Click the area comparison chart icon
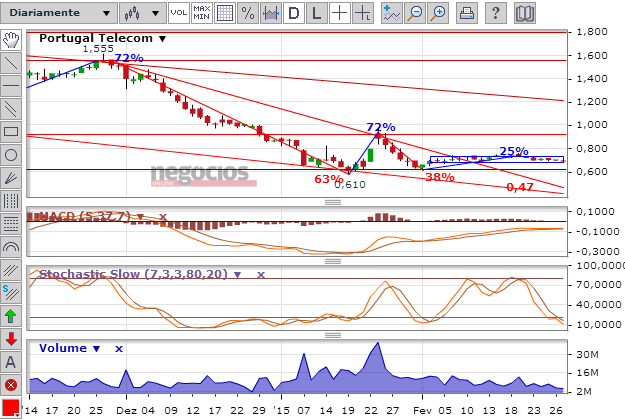Image resolution: width=625 pixels, height=420 pixels. 271,13
